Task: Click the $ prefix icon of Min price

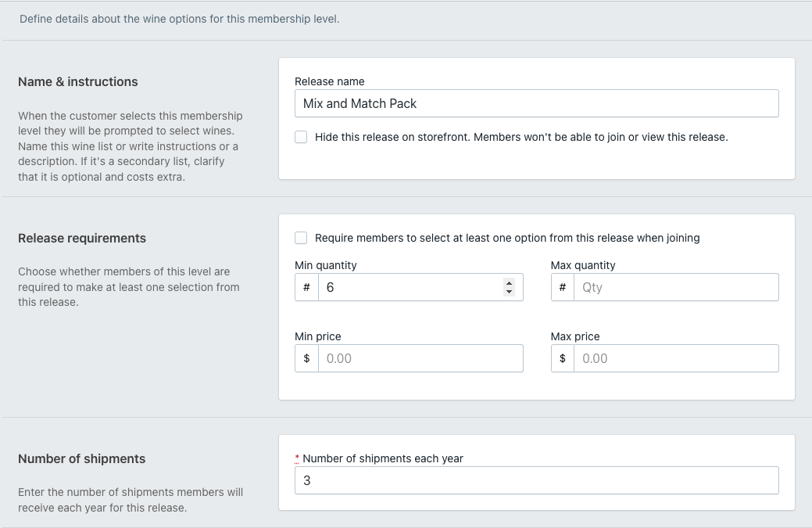Action: pos(306,358)
